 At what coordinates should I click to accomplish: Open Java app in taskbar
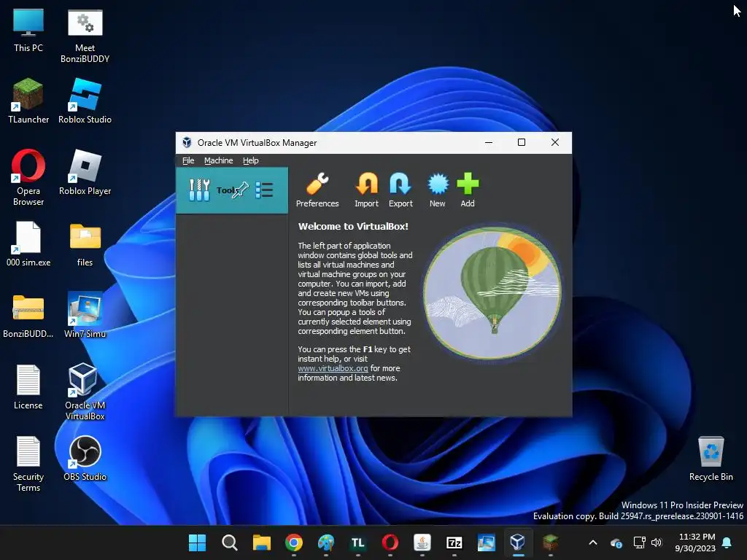click(x=422, y=542)
